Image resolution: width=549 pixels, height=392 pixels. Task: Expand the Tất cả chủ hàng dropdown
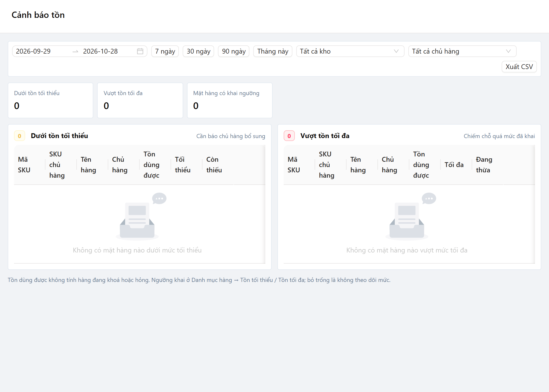(x=462, y=51)
